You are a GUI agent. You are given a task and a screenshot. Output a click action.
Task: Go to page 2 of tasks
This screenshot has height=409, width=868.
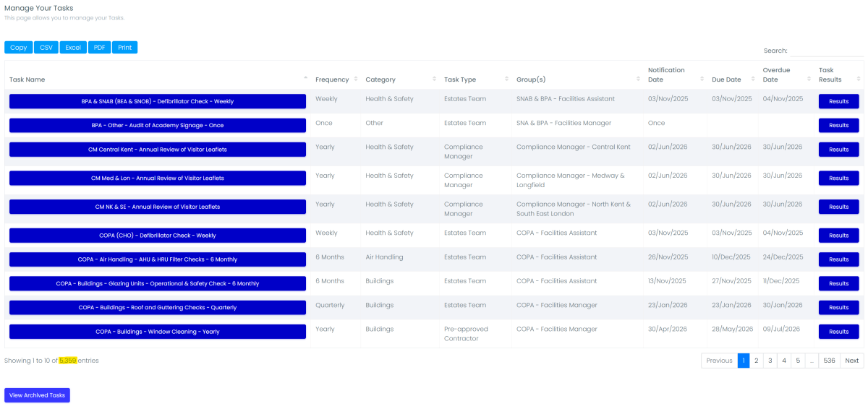coord(756,361)
